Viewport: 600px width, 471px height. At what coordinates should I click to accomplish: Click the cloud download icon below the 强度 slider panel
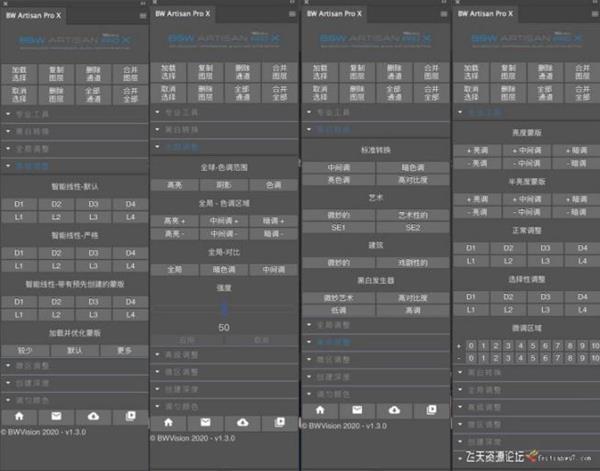(x=243, y=422)
